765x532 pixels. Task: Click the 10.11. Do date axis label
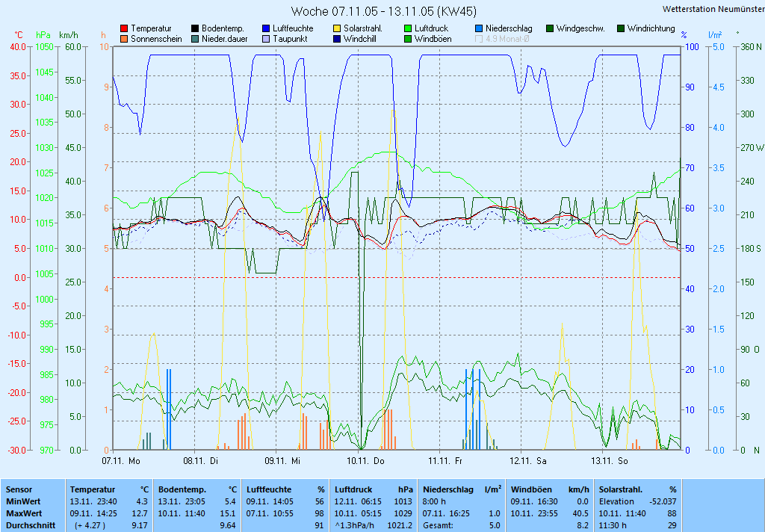pos(362,461)
